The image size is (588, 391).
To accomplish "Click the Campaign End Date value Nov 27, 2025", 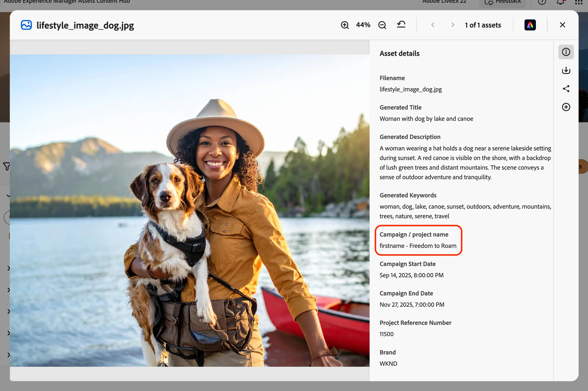I will tap(412, 305).
